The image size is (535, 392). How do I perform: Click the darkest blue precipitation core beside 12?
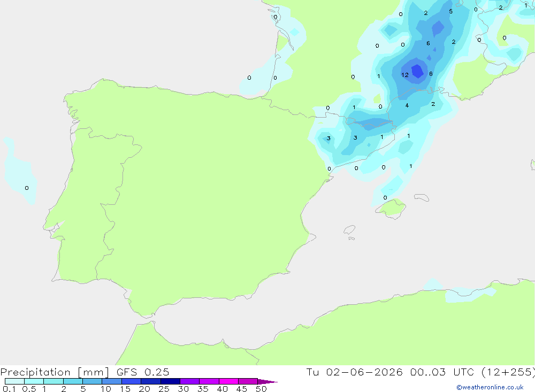click(x=417, y=71)
